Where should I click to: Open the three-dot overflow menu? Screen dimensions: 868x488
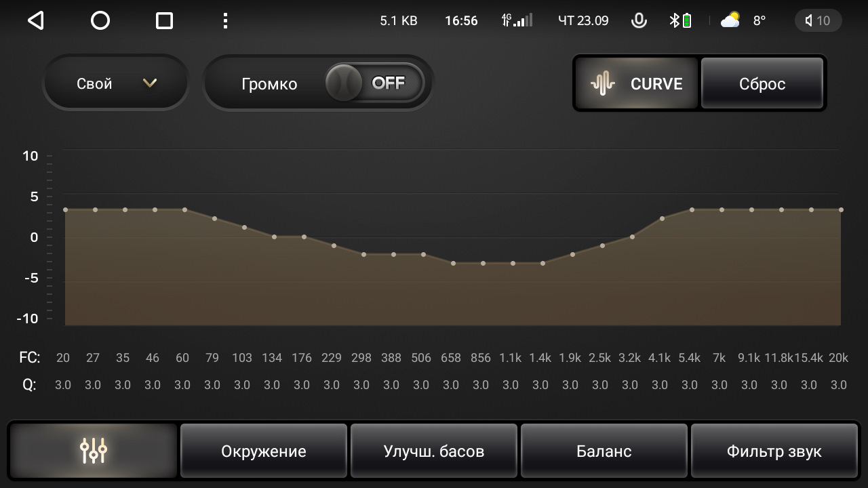[225, 21]
